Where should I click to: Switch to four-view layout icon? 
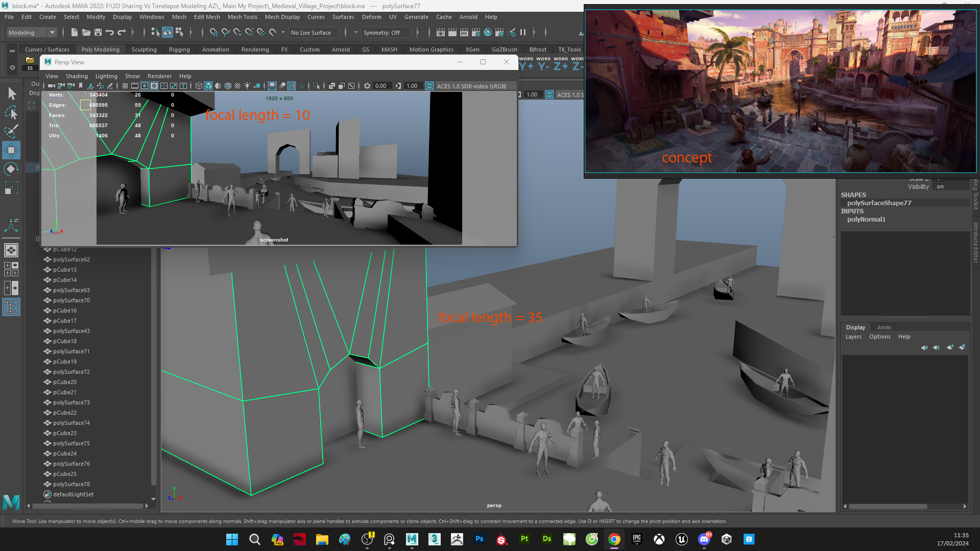pos(11,269)
